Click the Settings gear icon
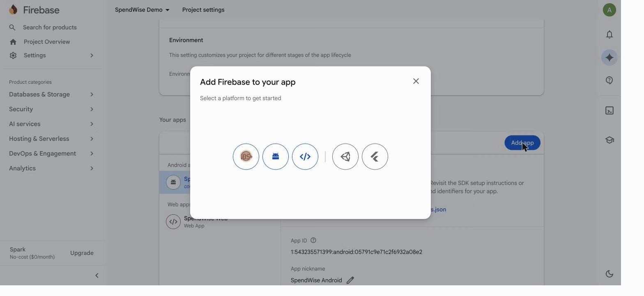The height and width of the screenshot is (296, 644). (13, 55)
